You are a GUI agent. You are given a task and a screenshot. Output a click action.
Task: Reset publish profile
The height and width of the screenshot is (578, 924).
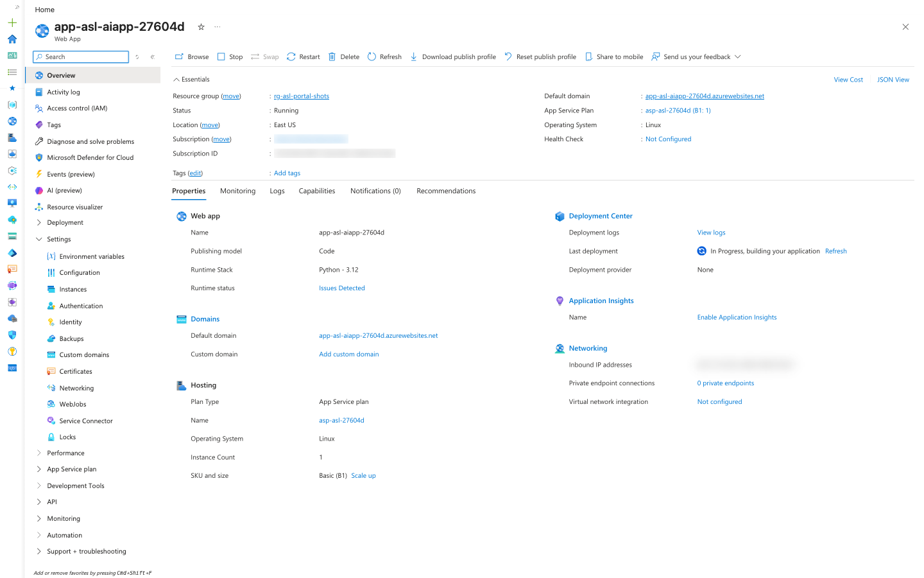(x=540, y=57)
